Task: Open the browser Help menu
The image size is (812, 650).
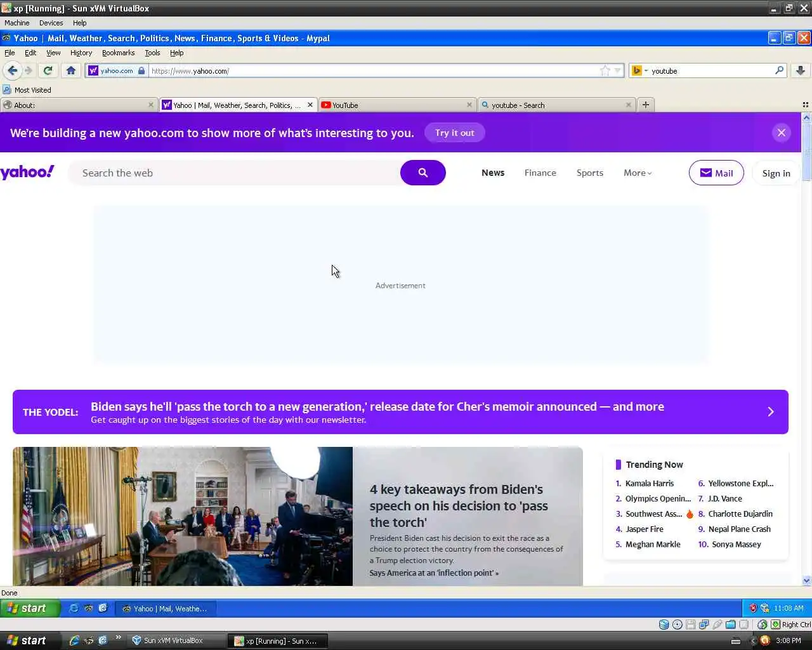Action: coord(177,53)
